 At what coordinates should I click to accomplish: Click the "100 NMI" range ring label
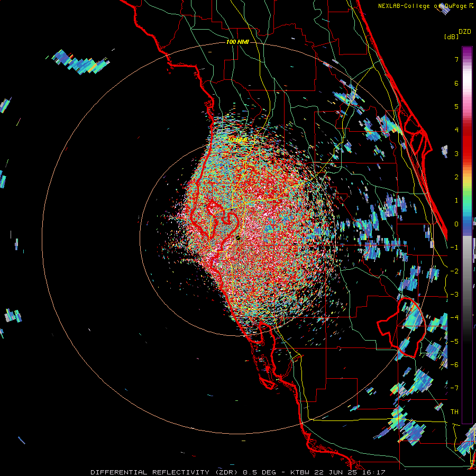coord(237,42)
